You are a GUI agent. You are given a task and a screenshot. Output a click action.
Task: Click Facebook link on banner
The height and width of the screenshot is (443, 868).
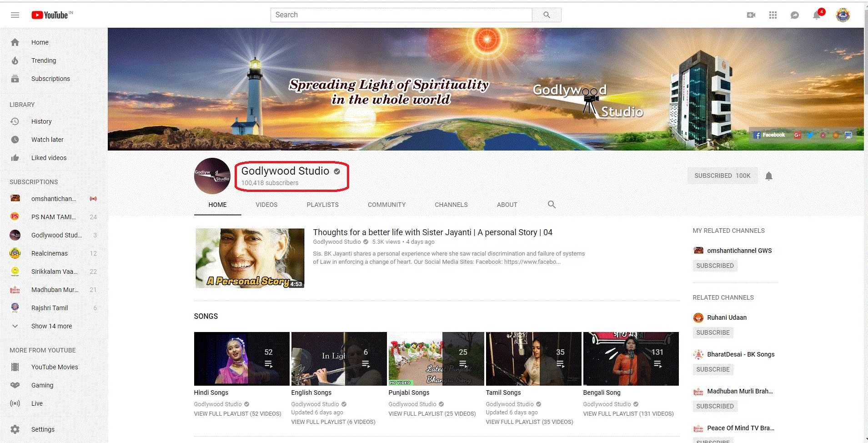[769, 135]
